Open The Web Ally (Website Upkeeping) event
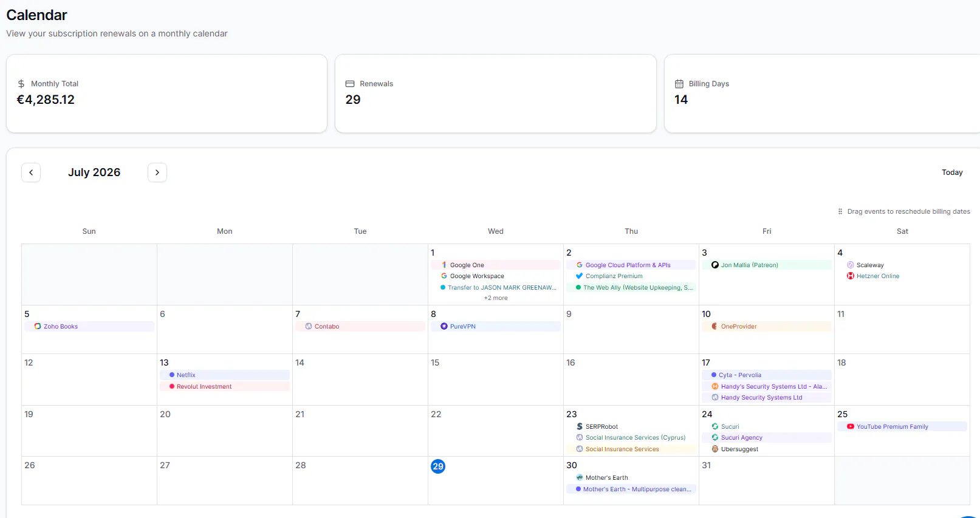Screen dimensions: 980x518 [631, 287]
